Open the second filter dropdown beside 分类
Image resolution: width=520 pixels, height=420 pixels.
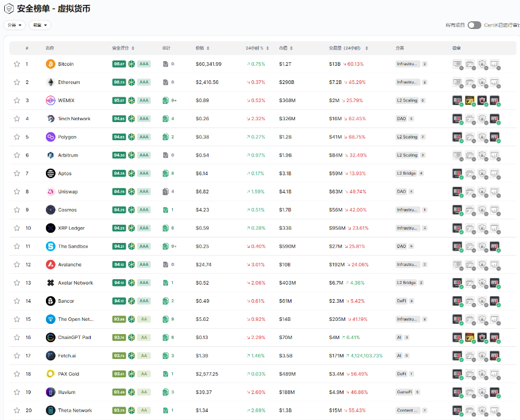[x=40, y=25]
